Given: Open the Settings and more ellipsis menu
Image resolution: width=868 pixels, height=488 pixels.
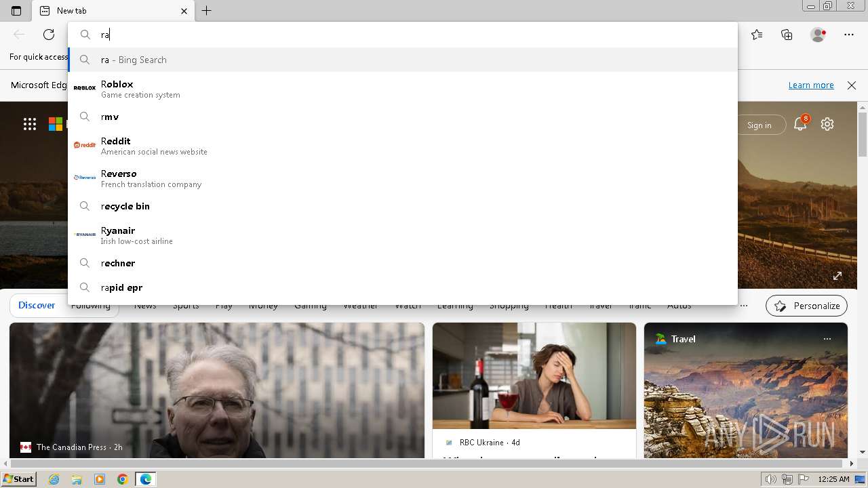Looking at the screenshot, I should 849,35.
